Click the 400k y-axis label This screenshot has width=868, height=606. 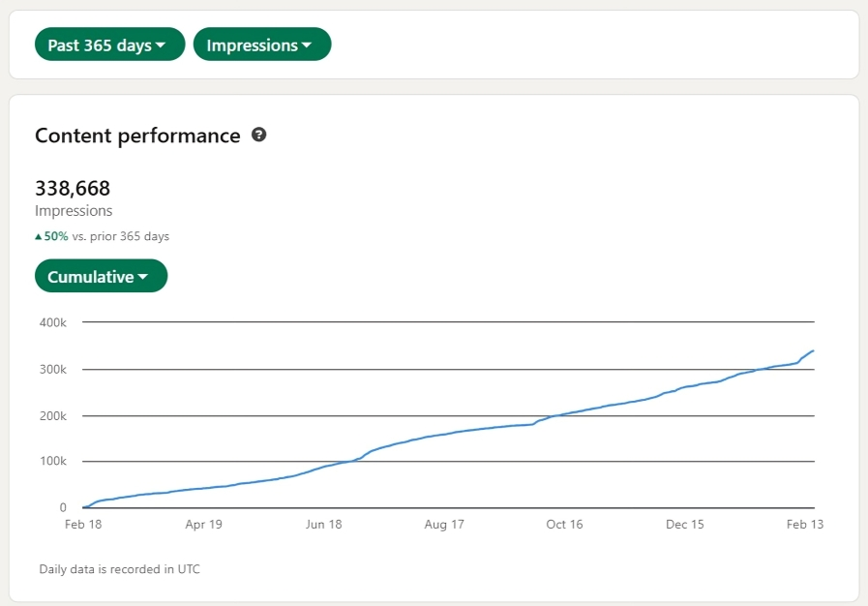pos(51,323)
